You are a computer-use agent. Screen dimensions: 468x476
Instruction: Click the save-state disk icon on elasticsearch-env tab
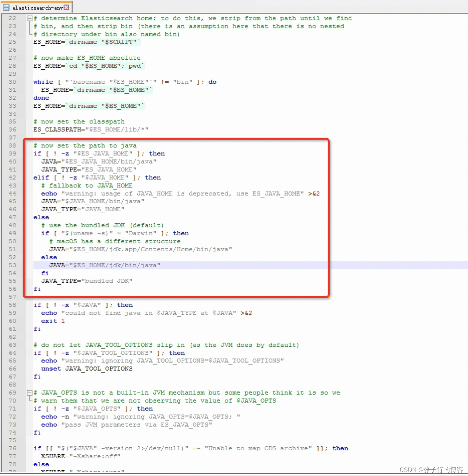pos(6,7)
